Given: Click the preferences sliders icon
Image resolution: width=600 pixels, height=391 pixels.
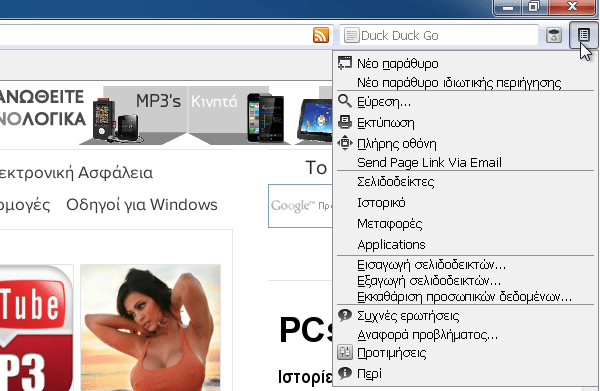Looking at the screenshot, I should point(345,352).
